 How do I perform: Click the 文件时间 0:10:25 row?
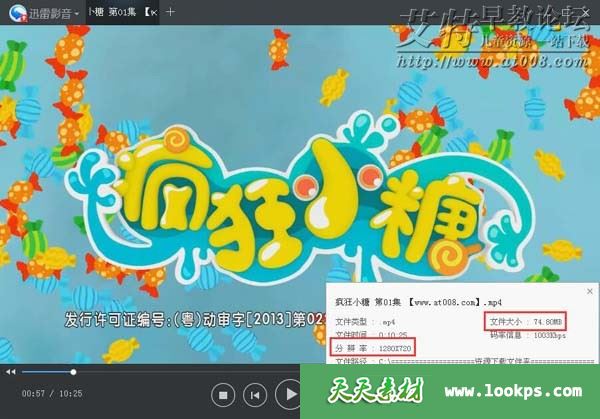tap(371, 335)
